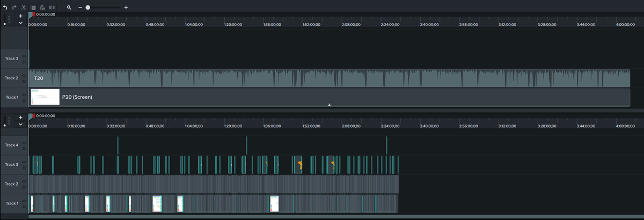The height and width of the screenshot is (220, 644).
Task: Click 1:04:00;00 on the upper ruler
Action: click(x=194, y=25)
